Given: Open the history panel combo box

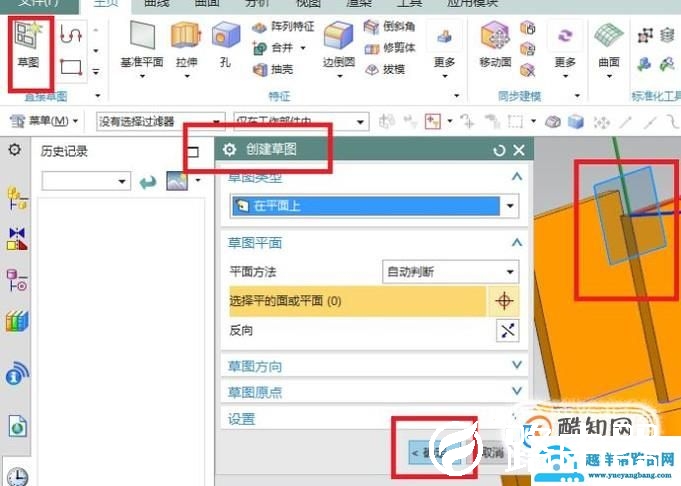Looking at the screenshot, I should click(x=86, y=181).
